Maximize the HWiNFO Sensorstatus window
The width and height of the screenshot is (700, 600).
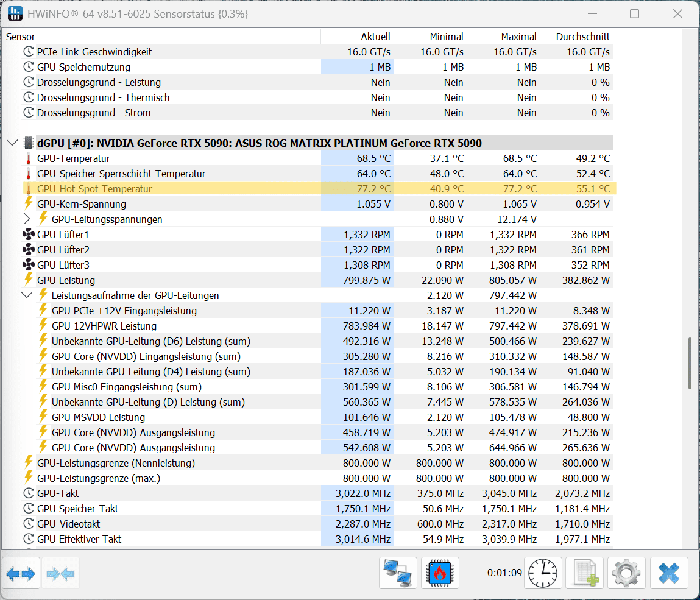[x=634, y=14]
